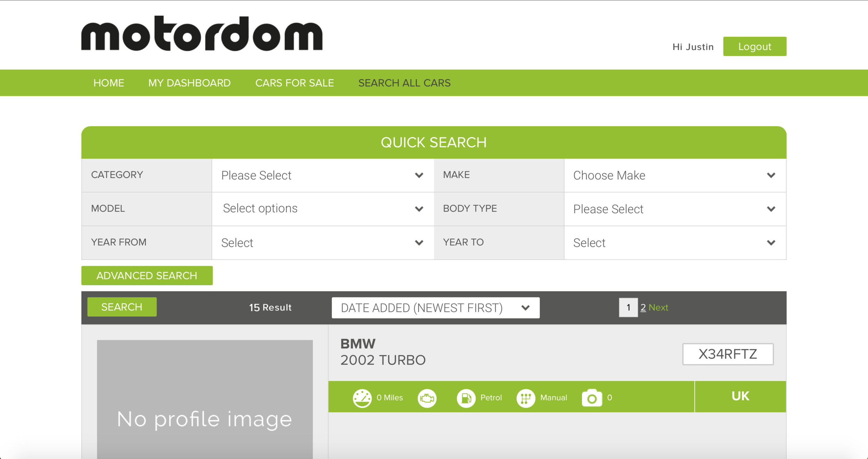Click the No profile image thumbnail
Image resolution: width=868 pixels, height=459 pixels.
(205, 399)
